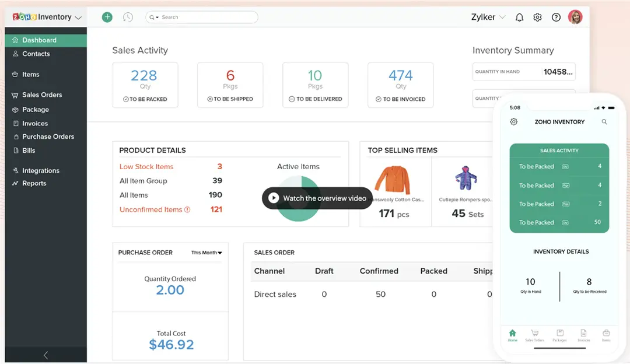The width and height of the screenshot is (630, 364).
Task: Click the search input field
Action: point(202,17)
